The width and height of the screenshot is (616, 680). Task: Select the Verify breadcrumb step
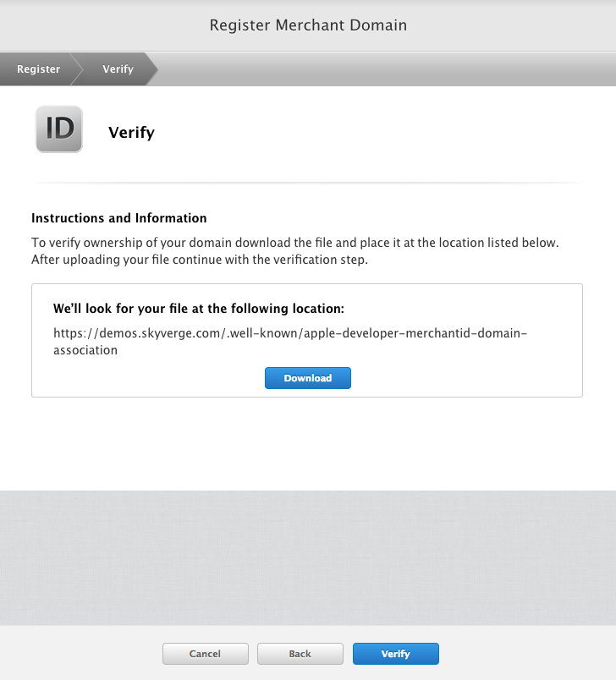[x=118, y=69]
